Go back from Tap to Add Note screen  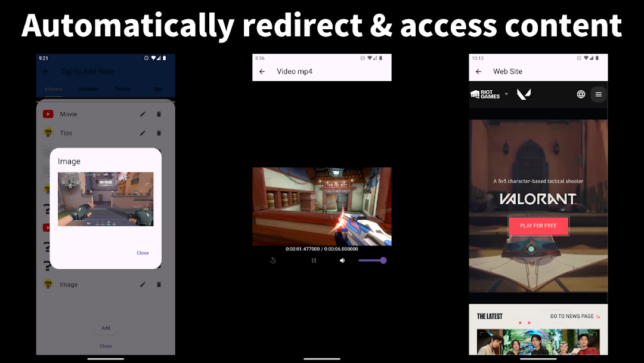point(46,72)
